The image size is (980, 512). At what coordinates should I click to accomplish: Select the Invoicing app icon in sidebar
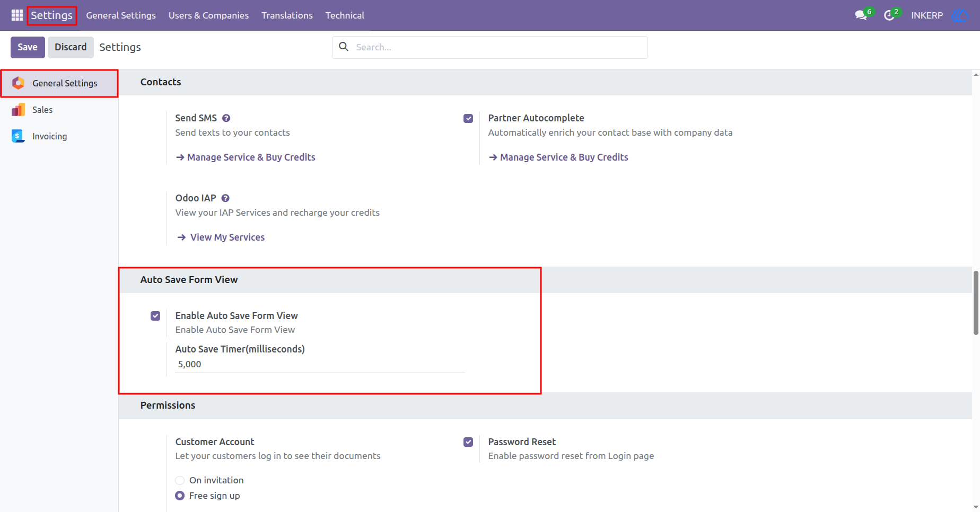point(18,136)
